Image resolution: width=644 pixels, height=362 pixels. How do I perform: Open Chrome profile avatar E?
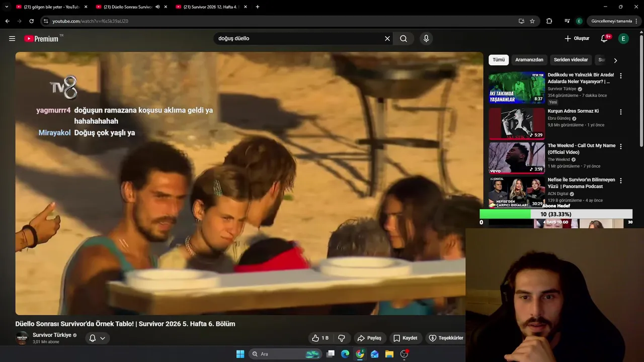coord(579,21)
